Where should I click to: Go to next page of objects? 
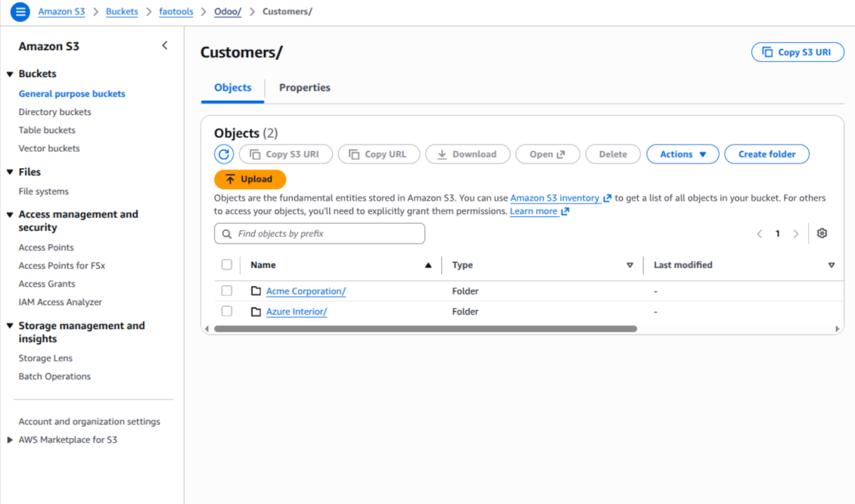[796, 234]
